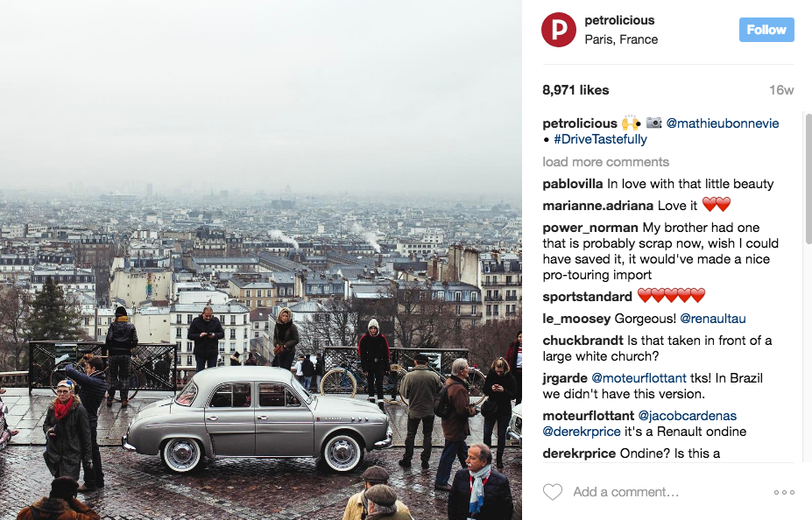Open the @moteurflottant mention in jrgarde's comment
Image resolution: width=812 pixels, height=520 pixels.
[x=639, y=378]
